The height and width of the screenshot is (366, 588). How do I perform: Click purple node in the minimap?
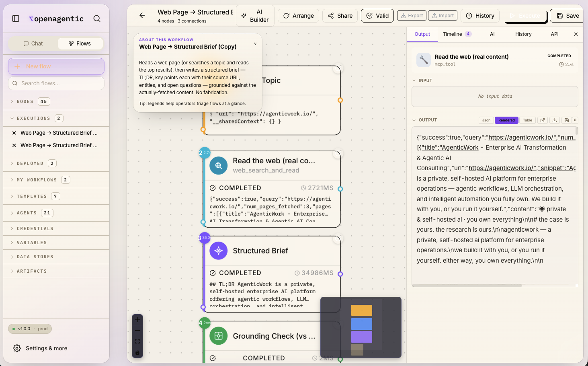pos(362,337)
